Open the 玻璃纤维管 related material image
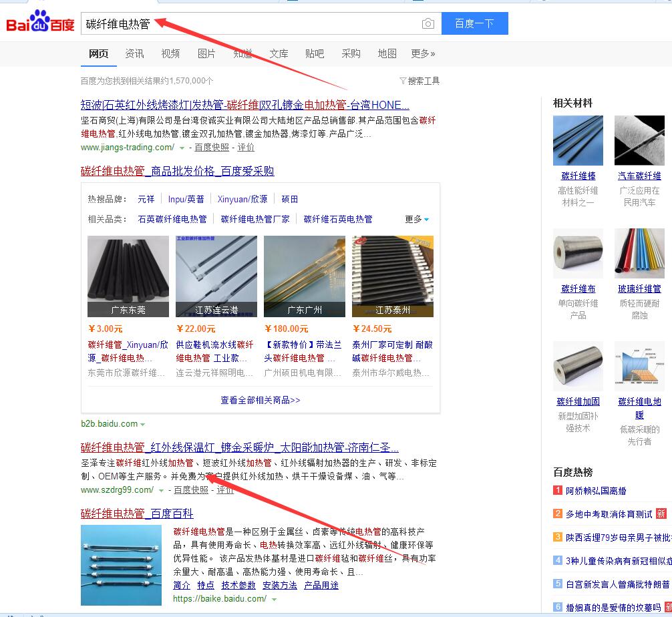 tap(639, 253)
